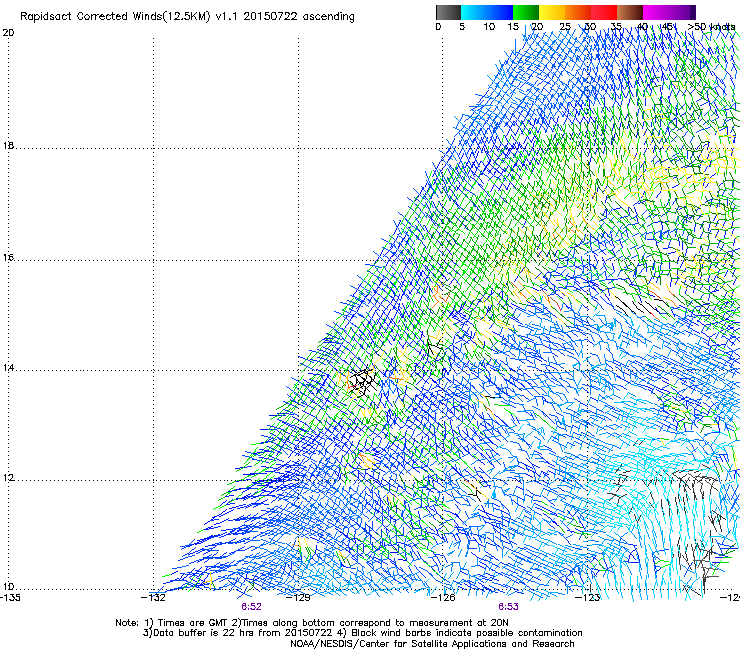Click the magenta 40-45 knots legend swatch
740x650 pixels.
(x=656, y=12)
